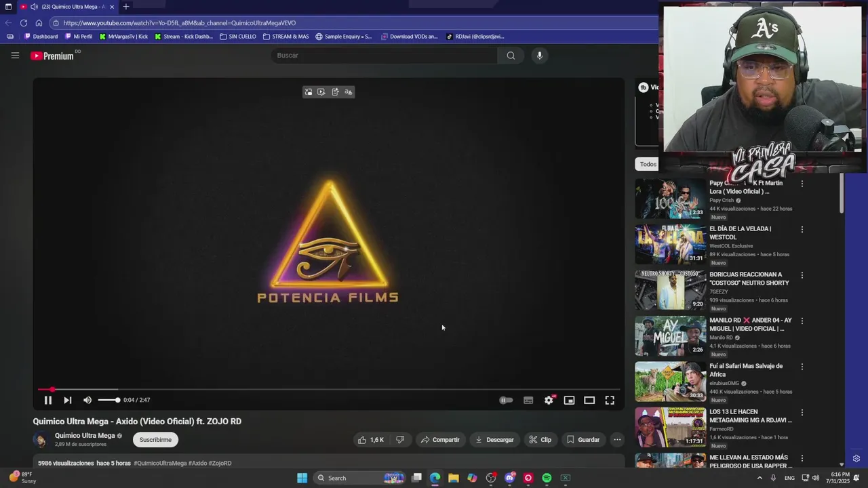
Task: Open options menu for ME LLEVAN AL ESTADO video
Action: point(802,458)
